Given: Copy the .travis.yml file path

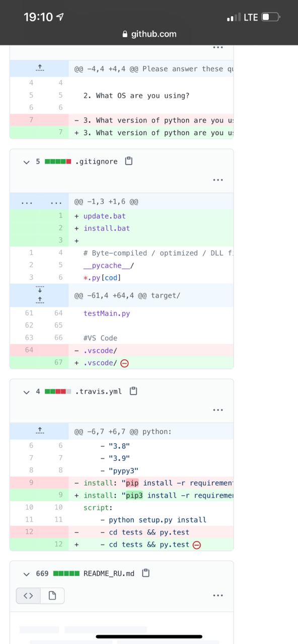Looking at the screenshot, I should click(x=133, y=391).
